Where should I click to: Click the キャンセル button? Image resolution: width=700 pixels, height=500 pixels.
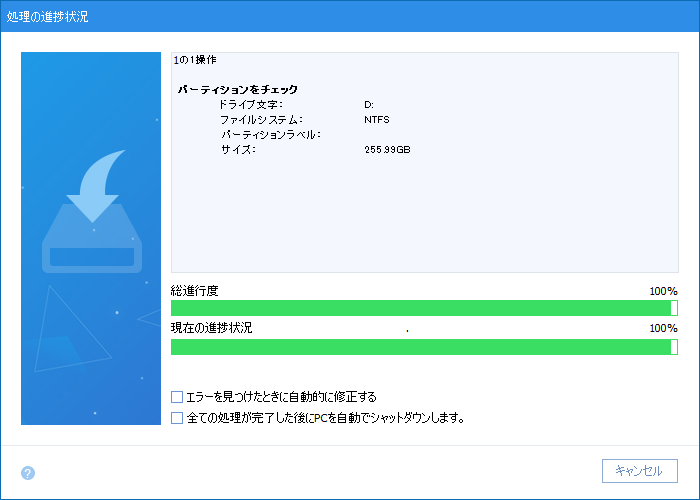pyautogui.click(x=639, y=471)
